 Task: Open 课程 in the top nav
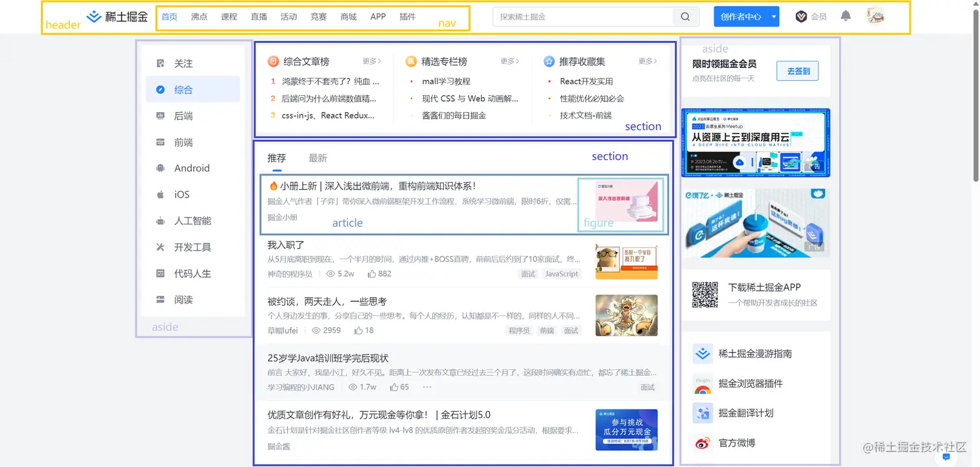[x=229, y=17]
